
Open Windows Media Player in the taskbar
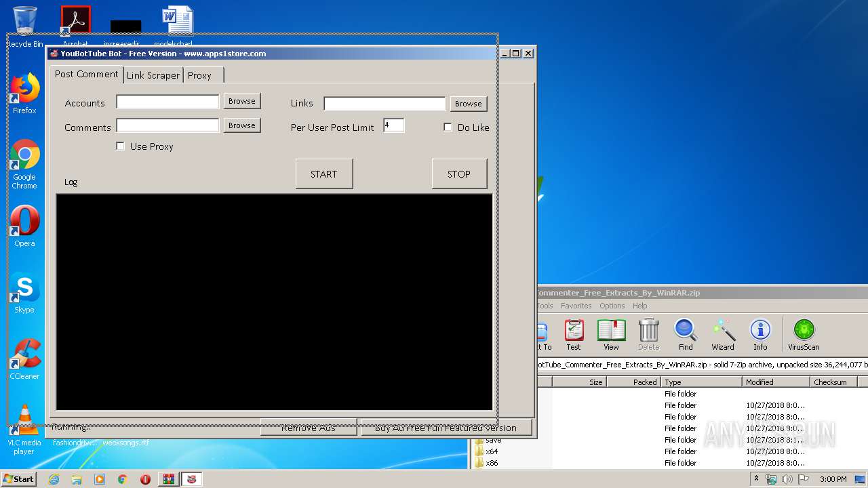[x=100, y=479]
